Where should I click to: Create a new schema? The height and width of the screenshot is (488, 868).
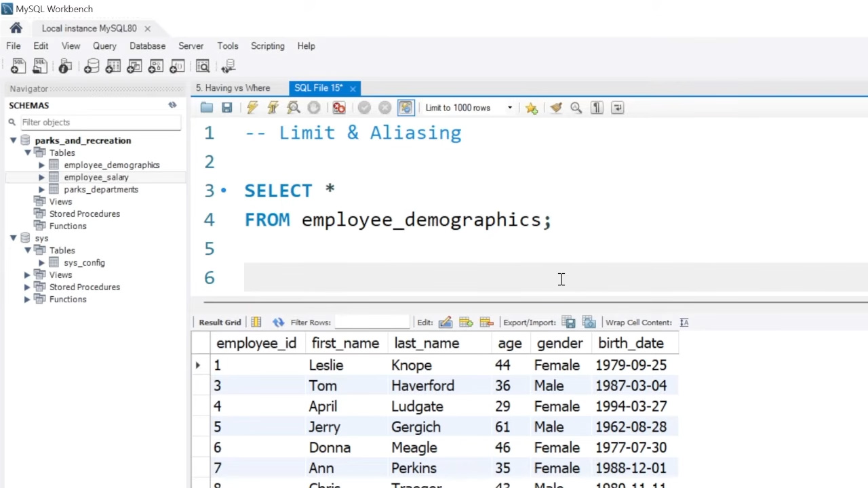click(x=92, y=66)
